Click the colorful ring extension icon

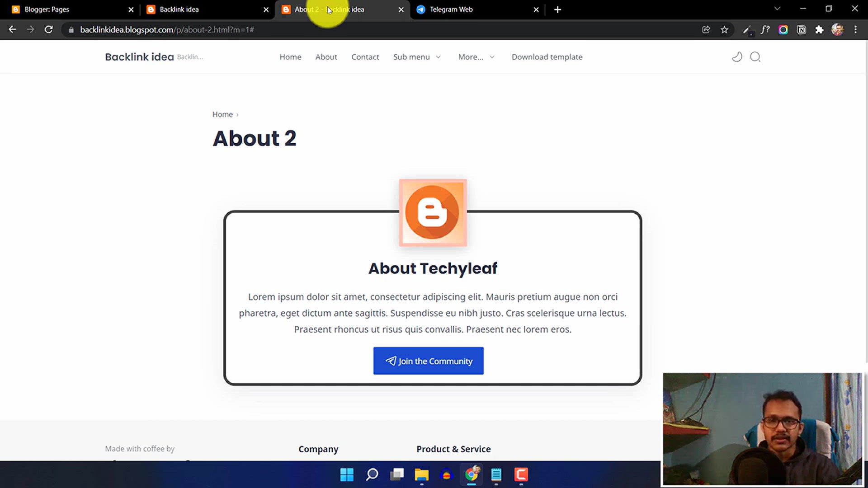783,30
